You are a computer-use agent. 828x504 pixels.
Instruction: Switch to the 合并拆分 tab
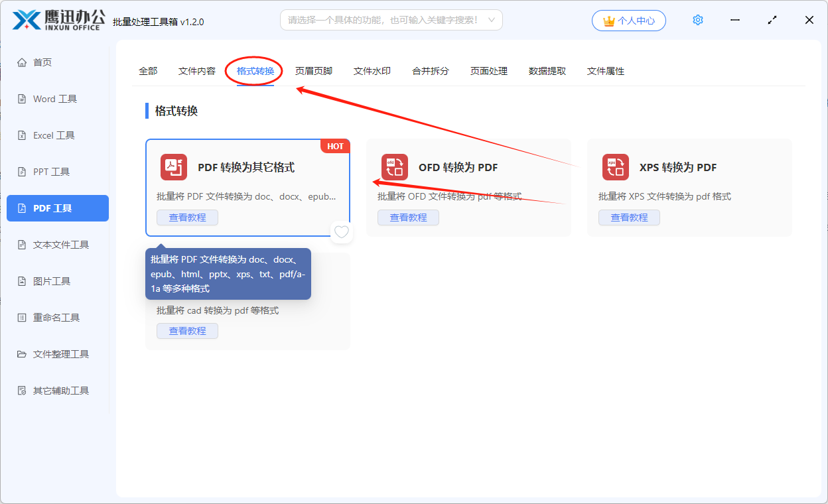[431, 71]
